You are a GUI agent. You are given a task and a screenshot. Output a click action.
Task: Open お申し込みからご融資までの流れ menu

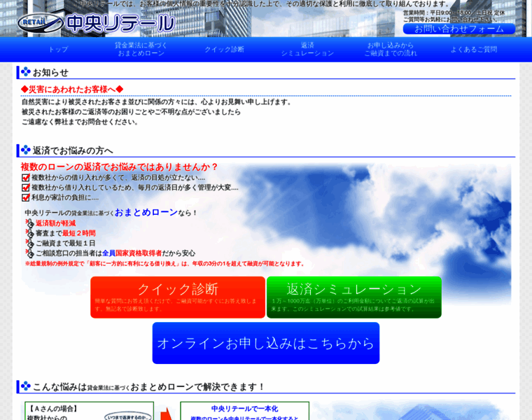tap(391, 50)
